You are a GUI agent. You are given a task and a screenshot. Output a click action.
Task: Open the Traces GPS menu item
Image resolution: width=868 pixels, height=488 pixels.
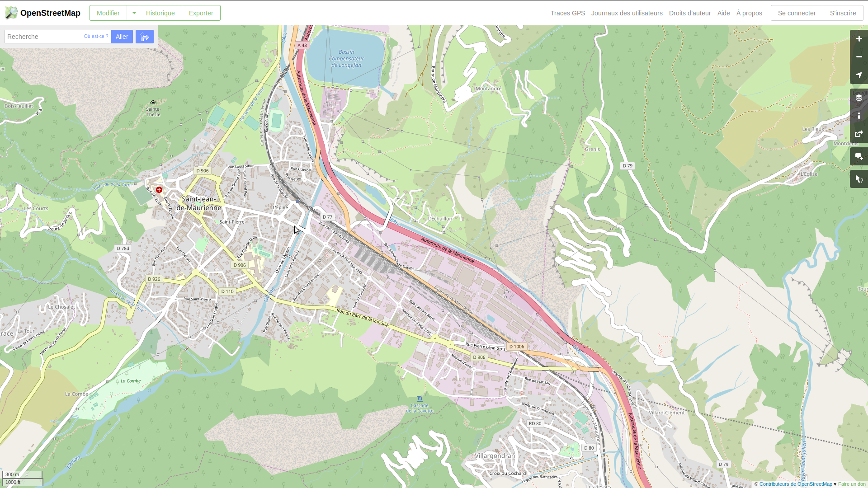click(567, 13)
